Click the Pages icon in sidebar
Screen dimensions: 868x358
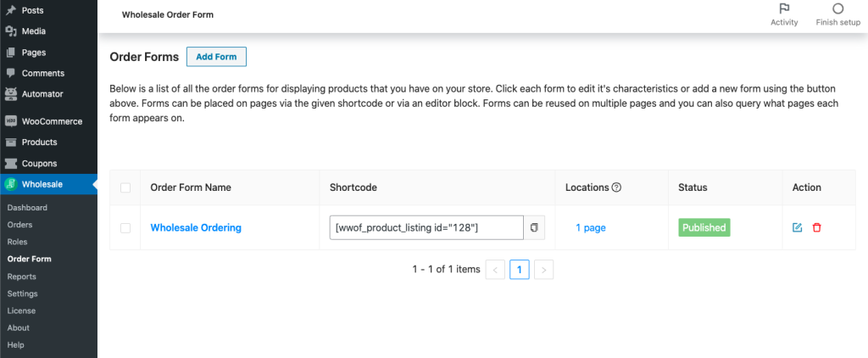click(x=10, y=53)
